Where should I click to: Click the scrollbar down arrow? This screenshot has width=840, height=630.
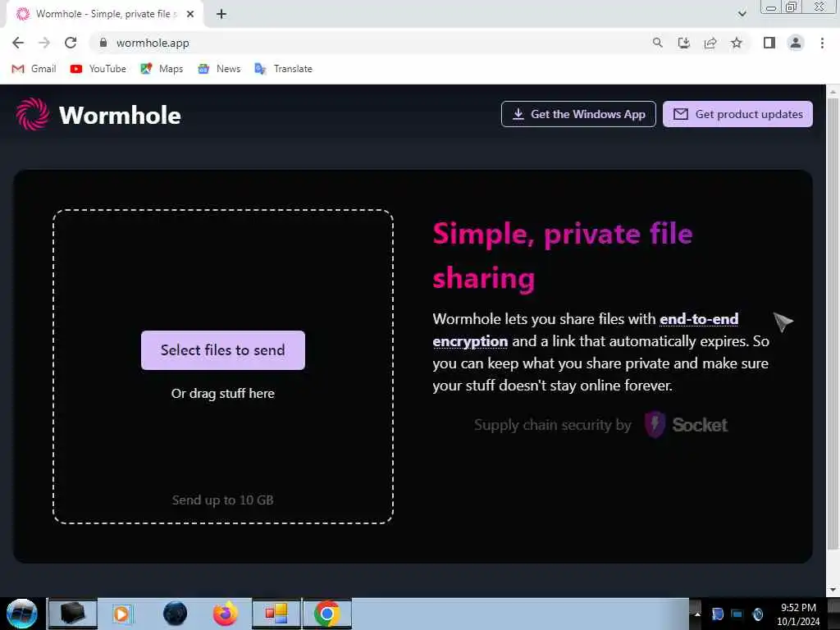pos(833,590)
